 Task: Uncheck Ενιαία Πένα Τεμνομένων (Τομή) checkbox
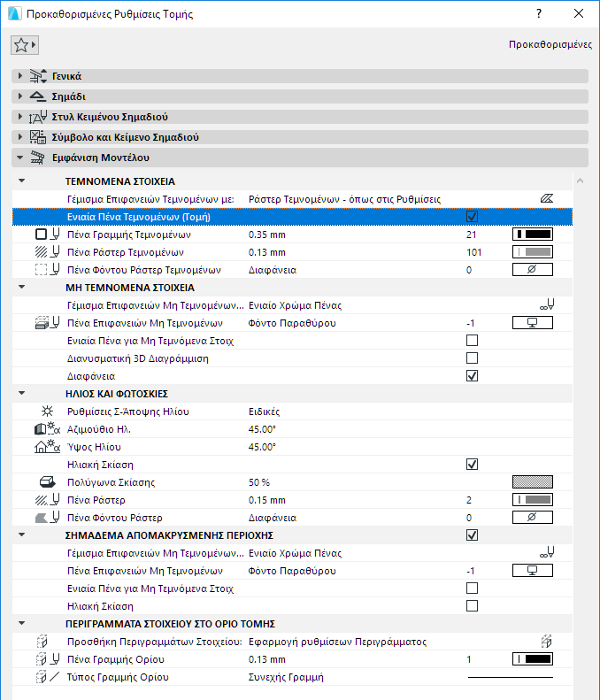(472, 217)
